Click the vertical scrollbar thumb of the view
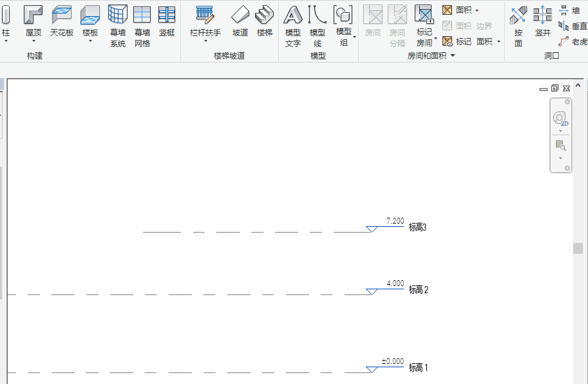 click(x=578, y=249)
